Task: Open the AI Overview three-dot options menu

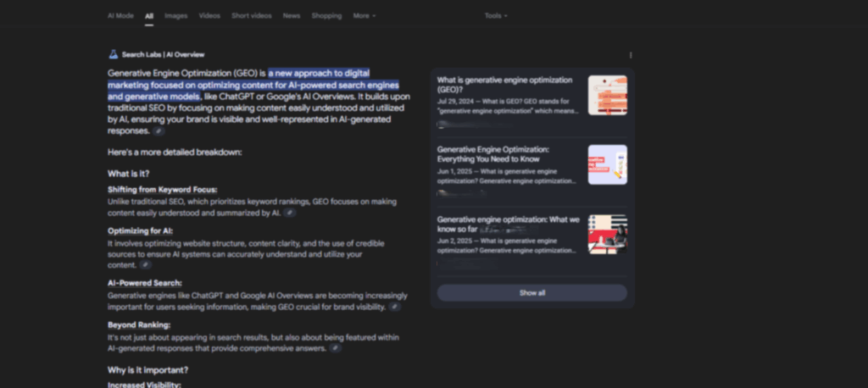Action: (631, 55)
